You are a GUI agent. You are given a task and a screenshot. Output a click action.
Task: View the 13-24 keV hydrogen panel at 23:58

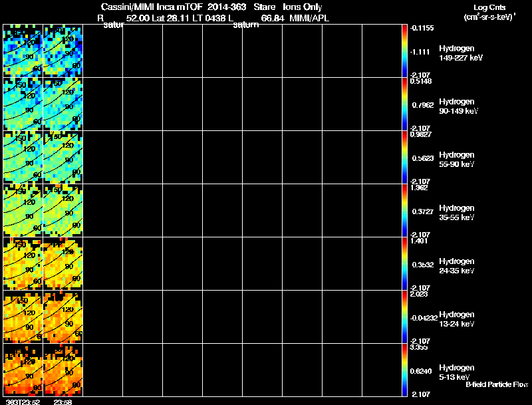[63, 317]
